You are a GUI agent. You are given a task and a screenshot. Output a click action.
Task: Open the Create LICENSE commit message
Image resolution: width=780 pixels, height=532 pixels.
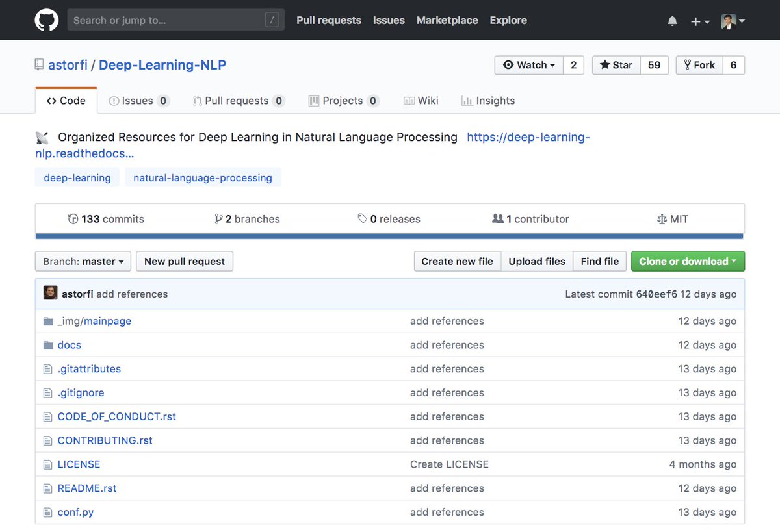pyautogui.click(x=449, y=464)
